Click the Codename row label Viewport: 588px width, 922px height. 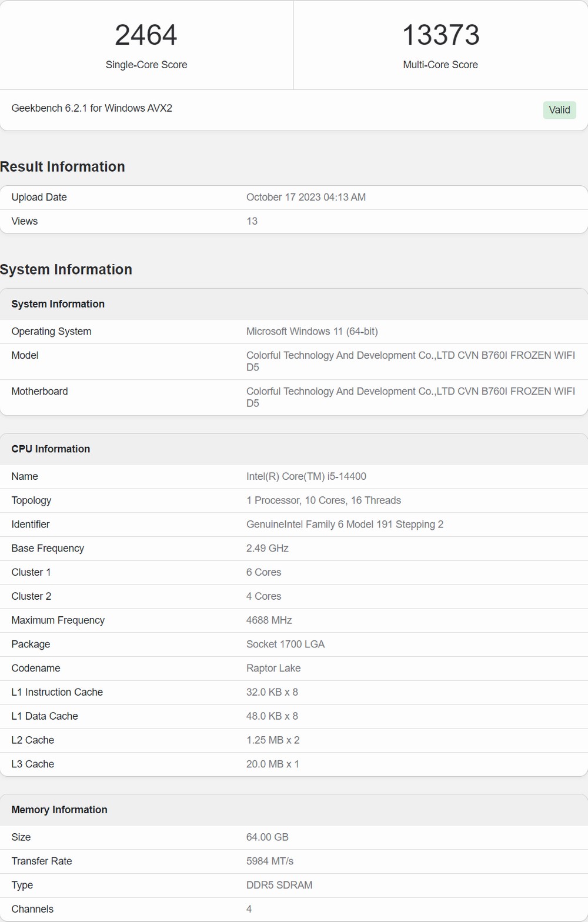pyautogui.click(x=36, y=668)
